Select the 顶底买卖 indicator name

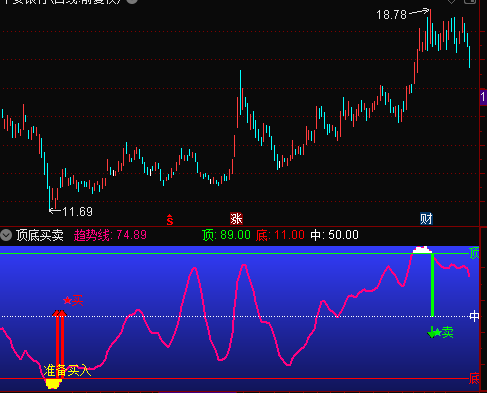coord(40,235)
